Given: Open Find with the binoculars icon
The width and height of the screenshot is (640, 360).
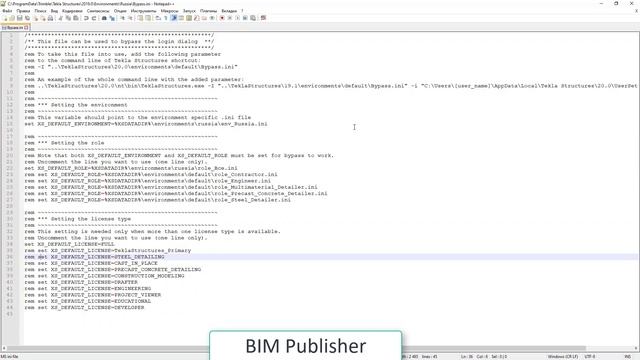Looking at the screenshot, I should tap(104, 18).
